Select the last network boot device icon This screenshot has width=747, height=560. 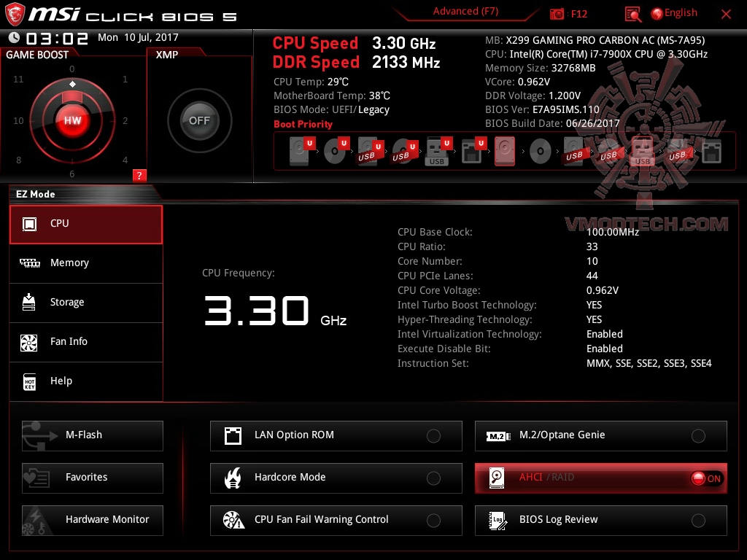coord(712,152)
